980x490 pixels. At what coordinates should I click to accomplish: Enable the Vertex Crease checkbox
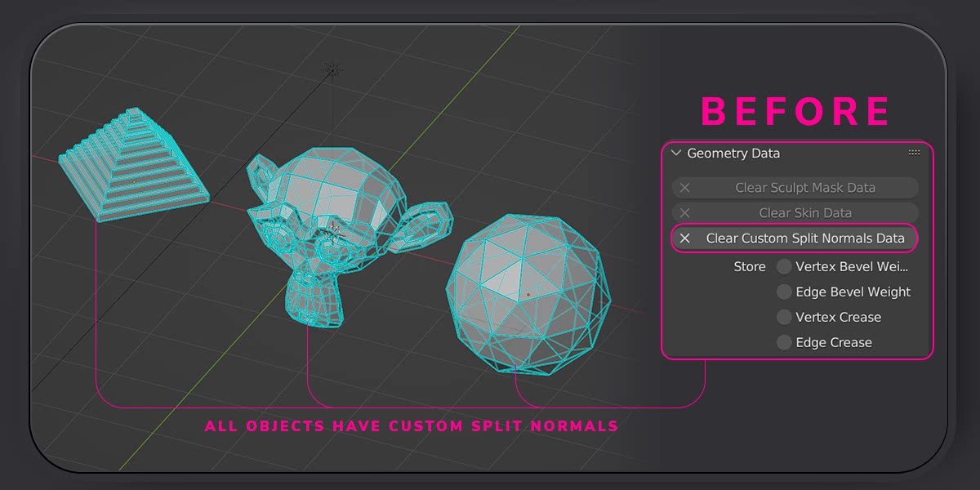click(784, 318)
